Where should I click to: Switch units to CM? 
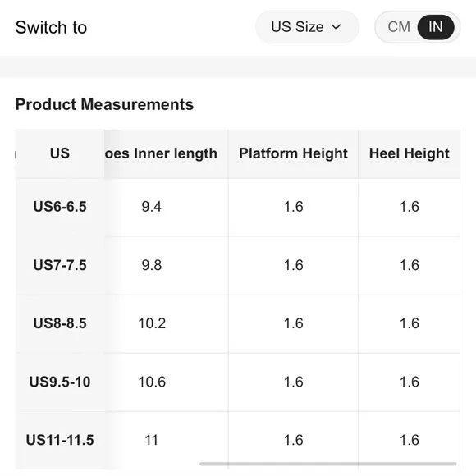399,27
